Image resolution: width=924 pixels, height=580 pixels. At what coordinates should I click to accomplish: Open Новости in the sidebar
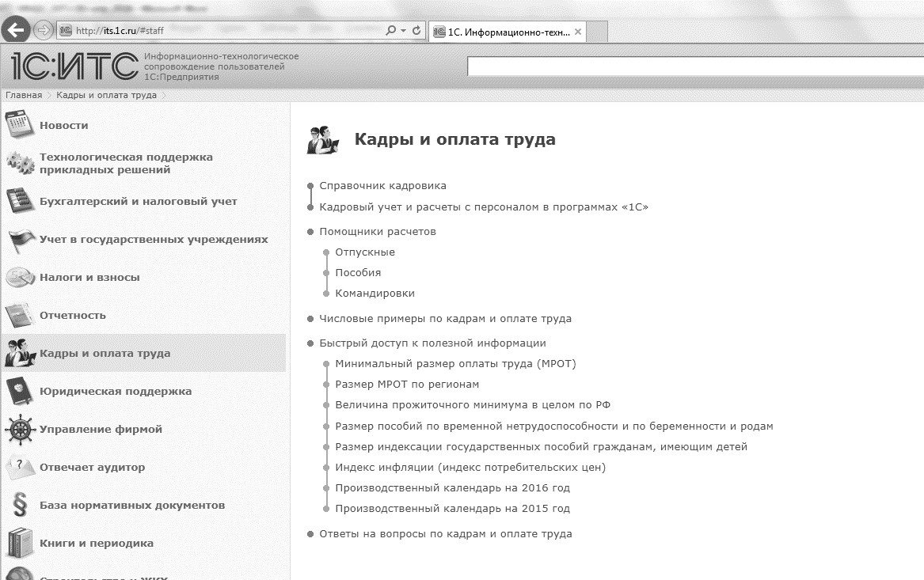click(63, 126)
